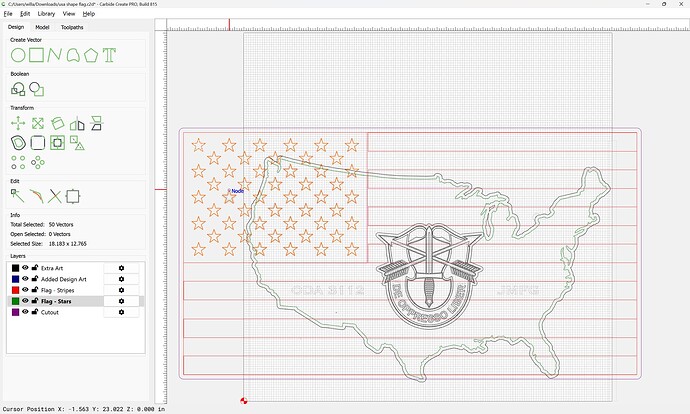Open the Library menu
This screenshot has height=414, width=690.
(46, 14)
